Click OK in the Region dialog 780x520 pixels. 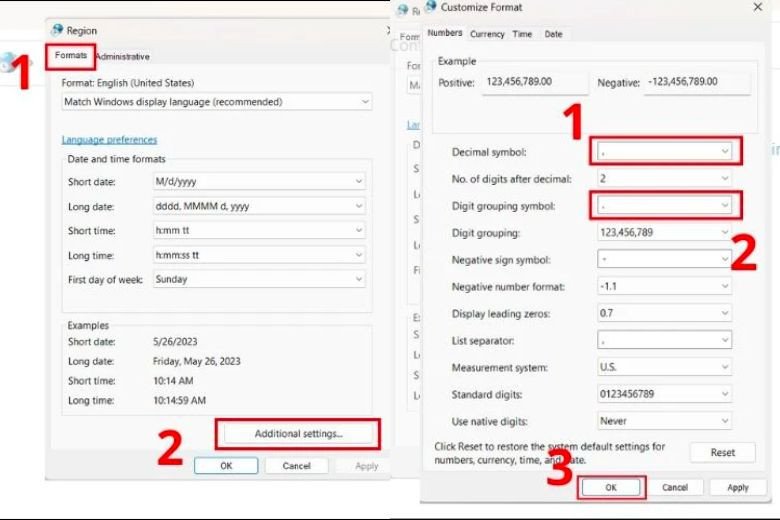pyautogui.click(x=226, y=466)
